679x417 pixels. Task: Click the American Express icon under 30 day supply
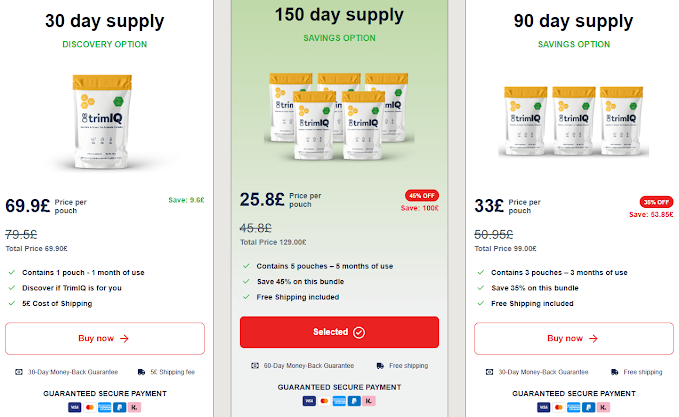104,408
